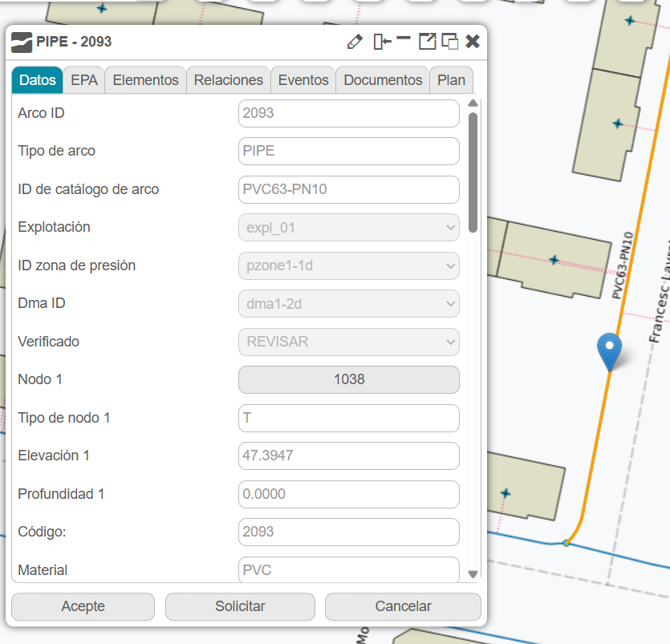Open the Elementos tab

145,80
